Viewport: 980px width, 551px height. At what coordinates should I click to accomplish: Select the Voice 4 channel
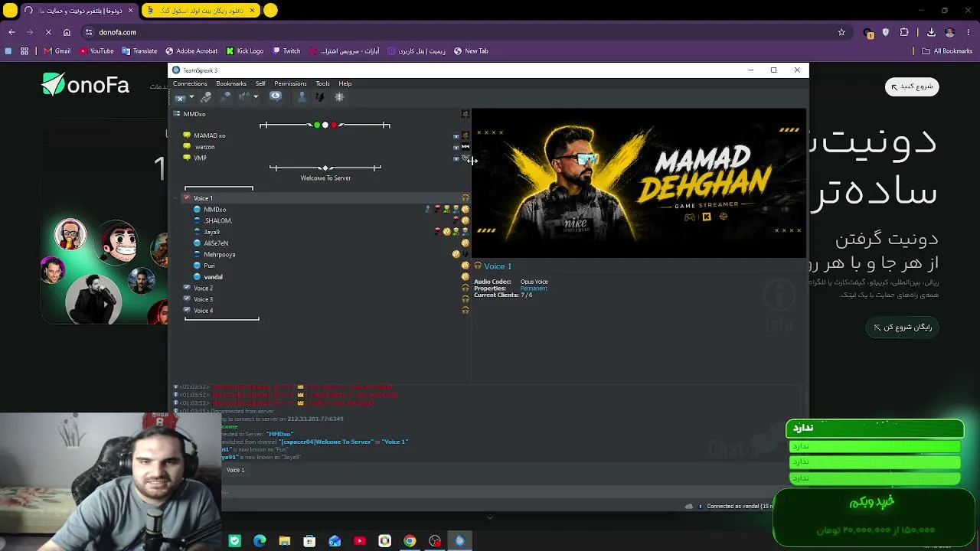click(203, 311)
